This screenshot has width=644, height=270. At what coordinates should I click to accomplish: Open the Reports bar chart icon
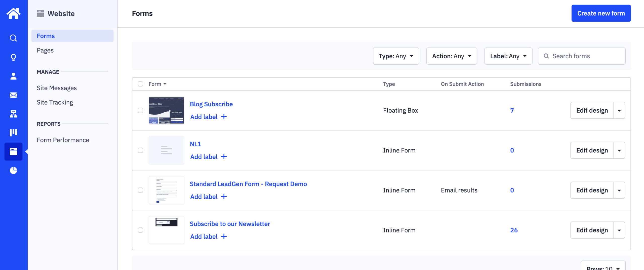pos(13,132)
